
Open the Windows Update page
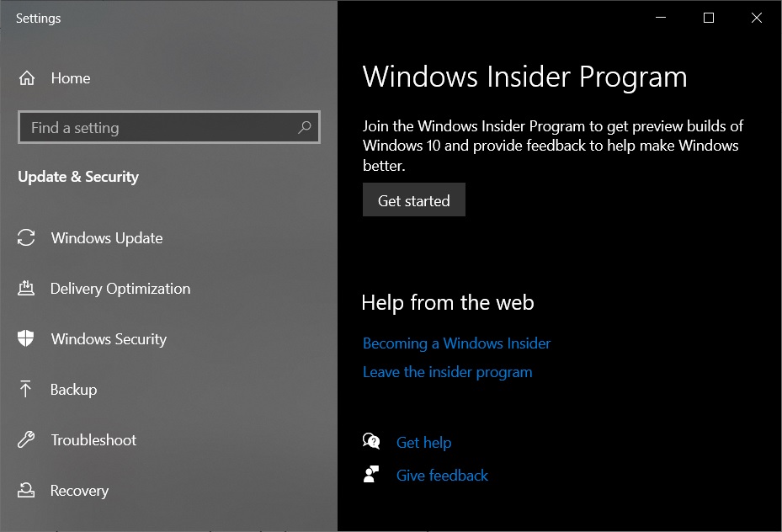[107, 238]
